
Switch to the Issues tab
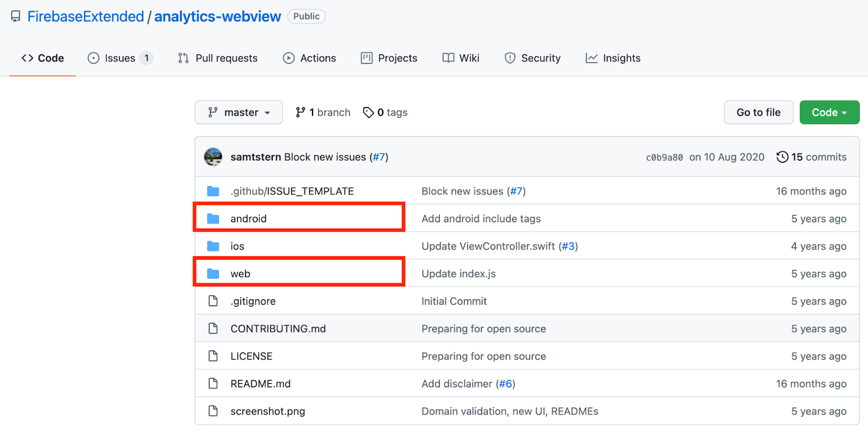click(x=120, y=58)
